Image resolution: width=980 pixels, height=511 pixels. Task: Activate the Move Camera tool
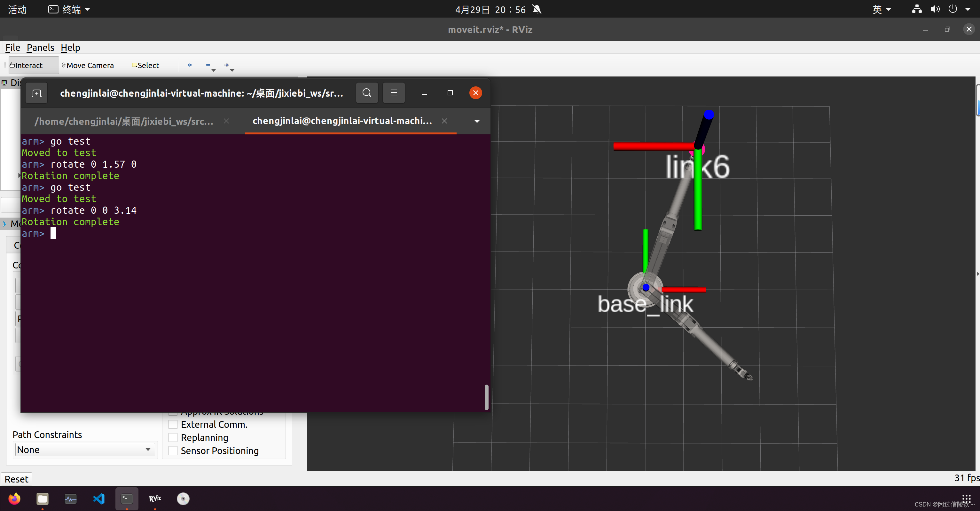point(88,65)
